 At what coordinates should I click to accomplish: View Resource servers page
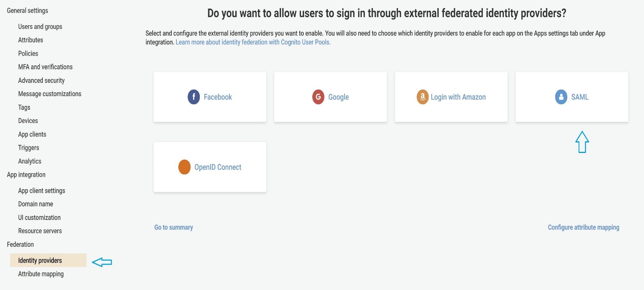40,231
